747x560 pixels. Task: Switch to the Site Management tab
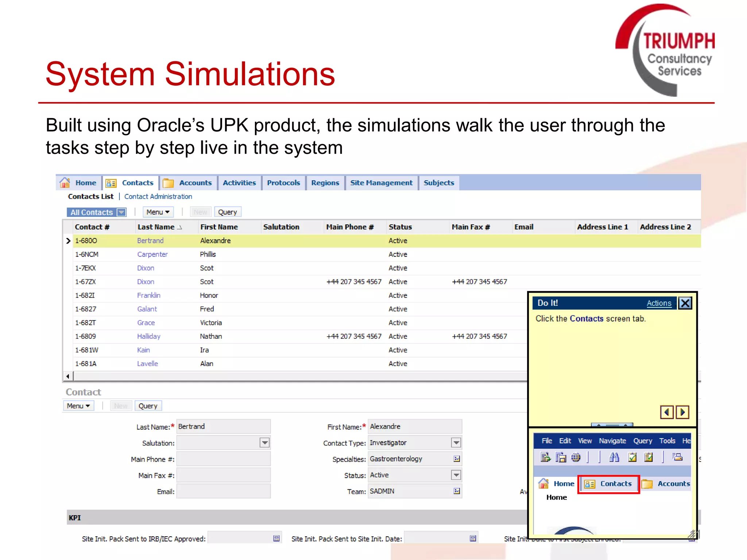coord(381,183)
